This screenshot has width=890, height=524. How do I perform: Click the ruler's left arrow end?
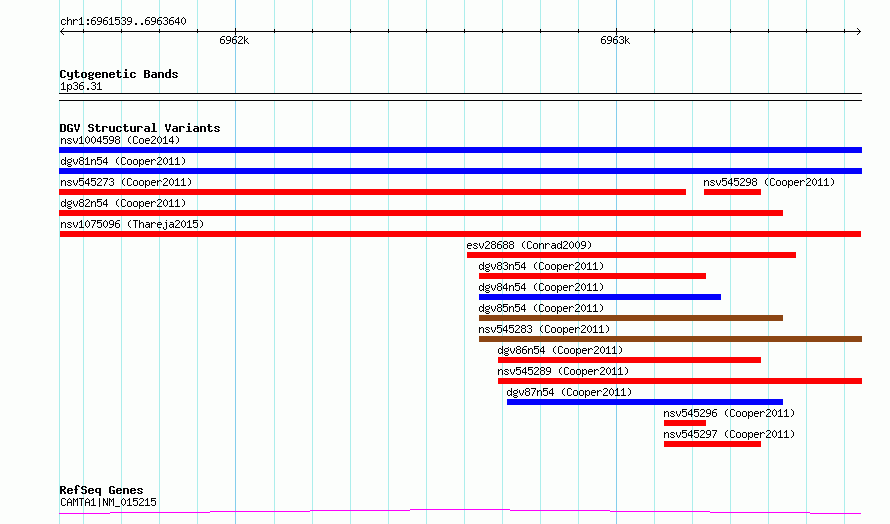point(62,31)
